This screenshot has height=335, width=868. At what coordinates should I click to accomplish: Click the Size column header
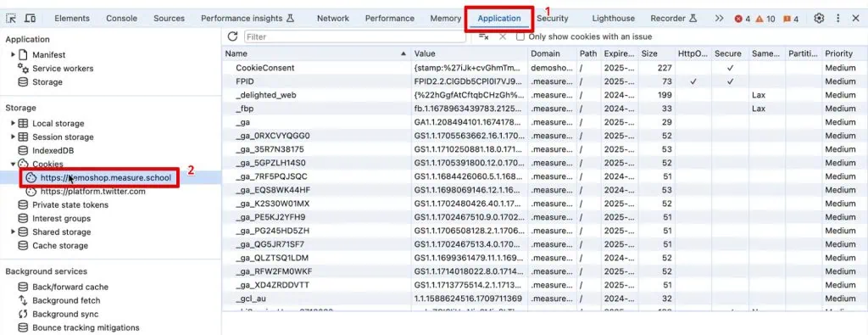point(657,53)
